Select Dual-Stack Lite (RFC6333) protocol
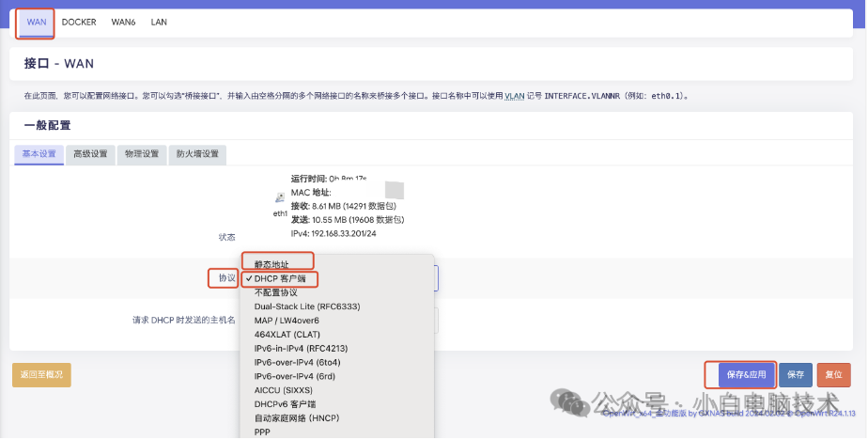The width and height of the screenshot is (868, 440). [x=306, y=306]
